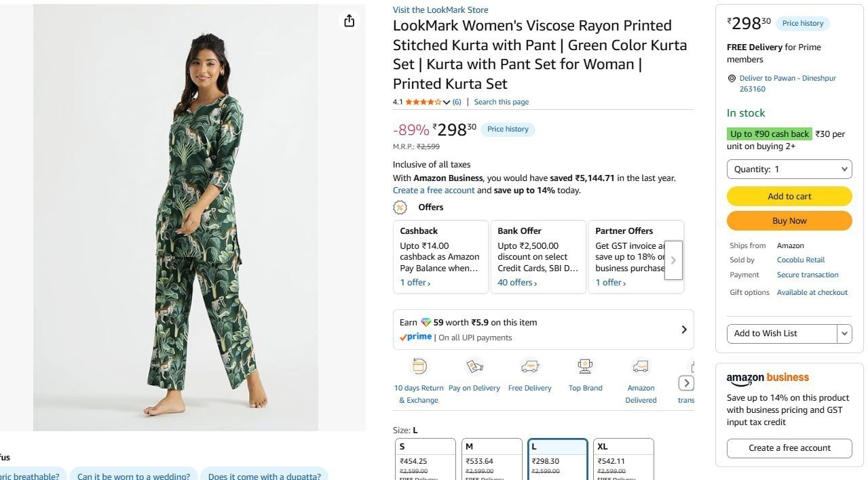Select size XL option
The height and width of the screenshot is (480, 868).
click(x=624, y=459)
